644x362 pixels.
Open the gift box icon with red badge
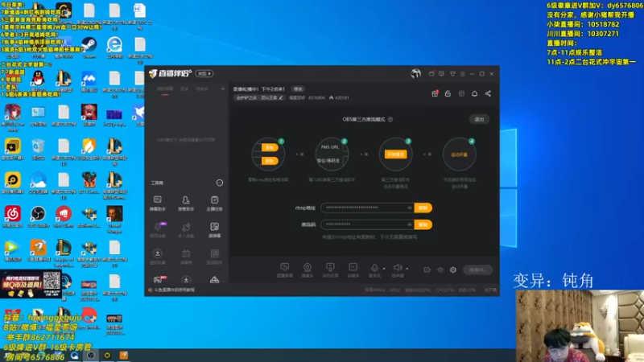(x=435, y=93)
